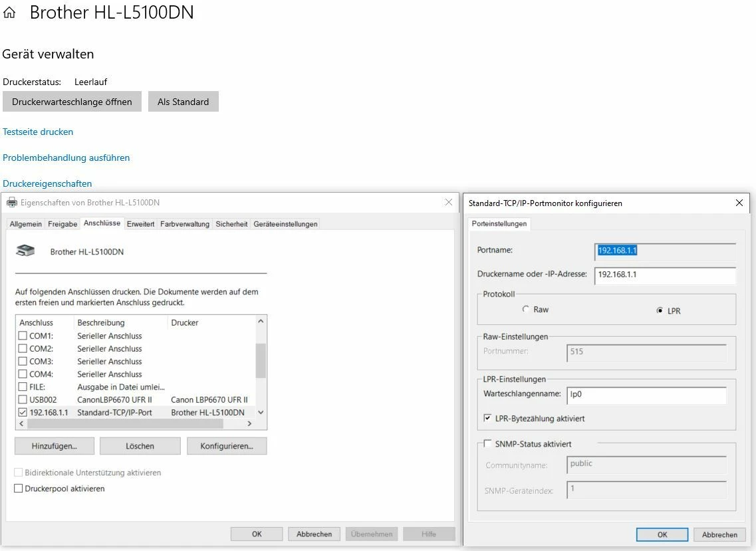Click Abbrechen in the Portmonitor dialog
The width and height of the screenshot is (756, 551).
[x=719, y=534]
